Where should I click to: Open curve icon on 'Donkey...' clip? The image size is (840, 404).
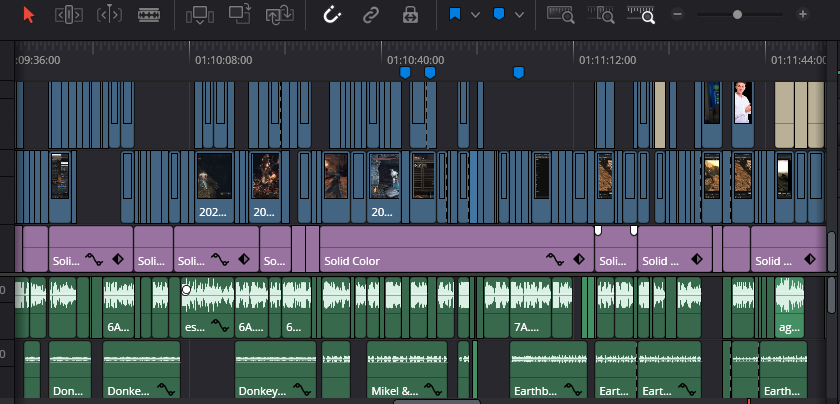[302, 388]
